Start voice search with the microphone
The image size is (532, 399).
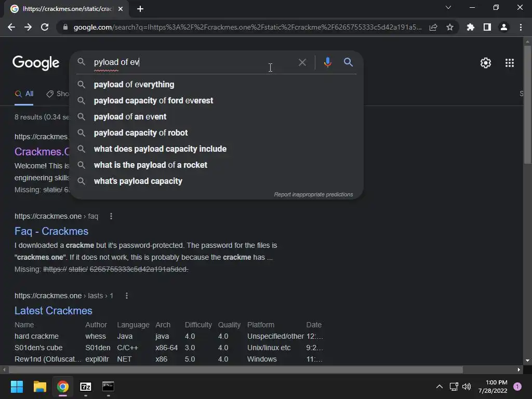(x=327, y=62)
